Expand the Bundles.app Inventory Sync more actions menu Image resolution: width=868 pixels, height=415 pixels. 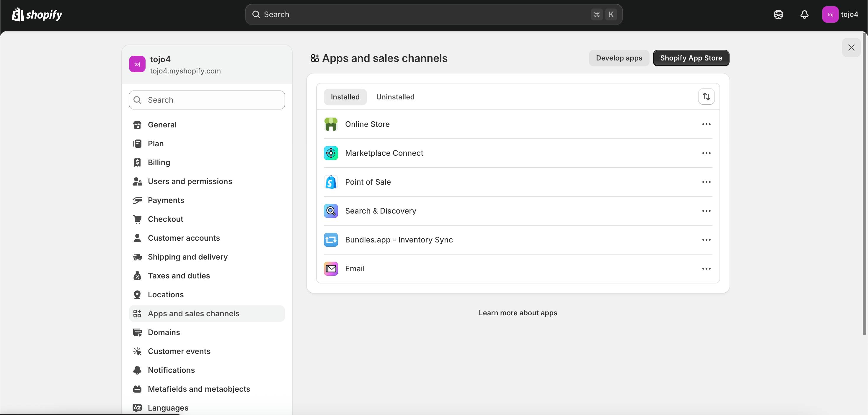click(x=706, y=240)
